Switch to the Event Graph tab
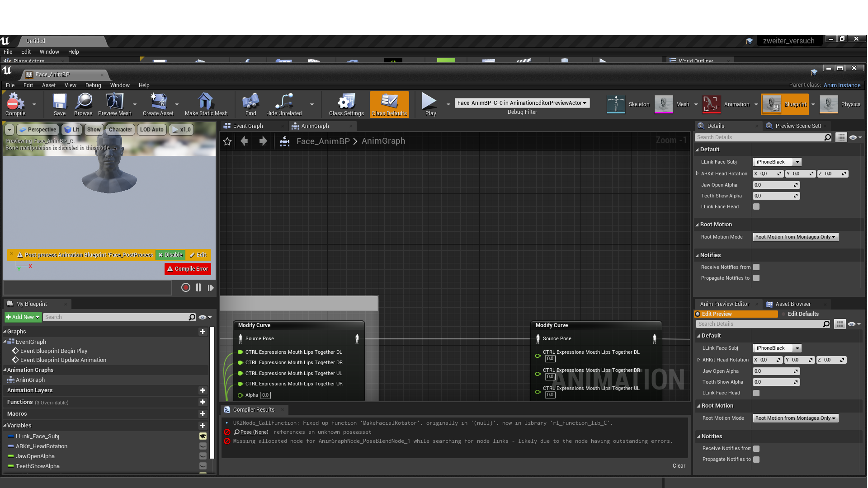The height and width of the screenshot is (488, 868). point(248,126)
